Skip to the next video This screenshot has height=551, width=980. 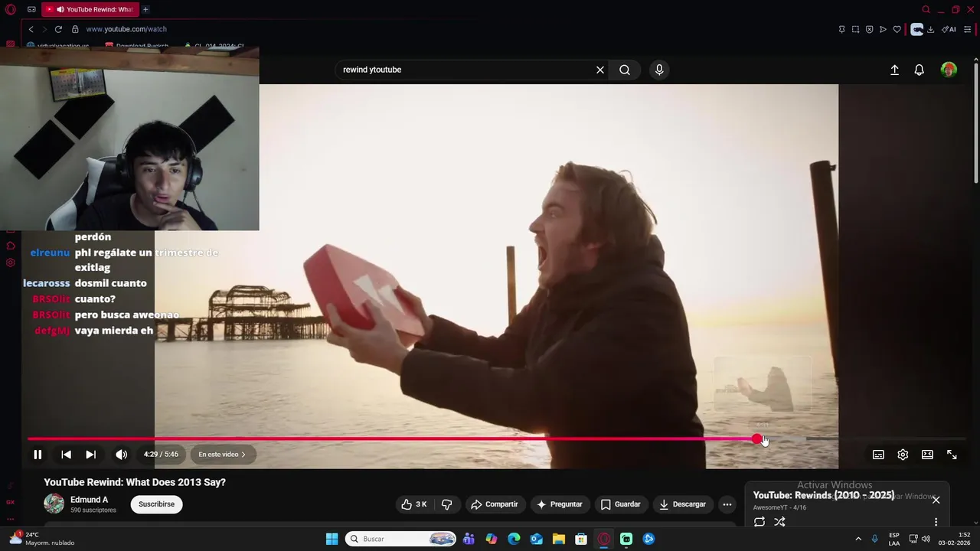[90, 455]
